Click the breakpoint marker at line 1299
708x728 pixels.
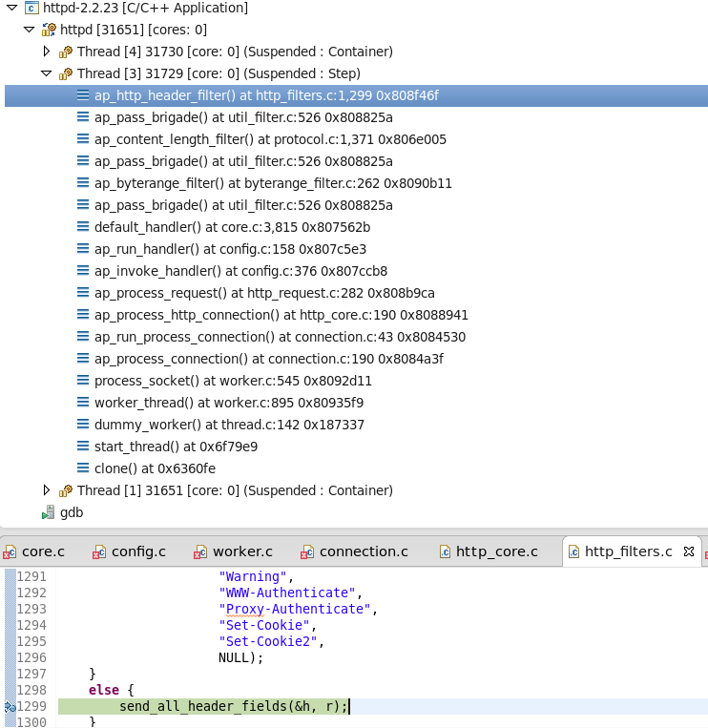click(x=9, y=707)
